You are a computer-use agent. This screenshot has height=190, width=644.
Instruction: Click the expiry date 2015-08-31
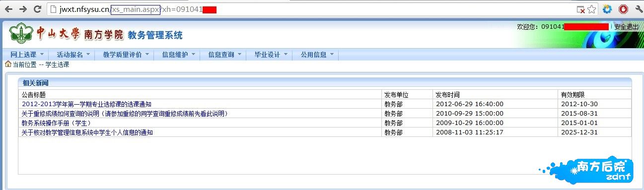(579, 114)
